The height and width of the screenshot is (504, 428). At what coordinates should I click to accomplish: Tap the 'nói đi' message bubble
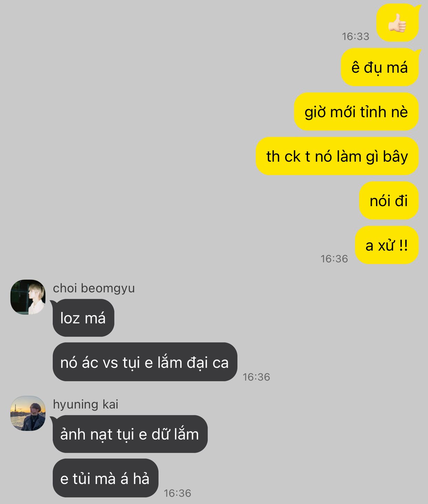coord(389,201)
